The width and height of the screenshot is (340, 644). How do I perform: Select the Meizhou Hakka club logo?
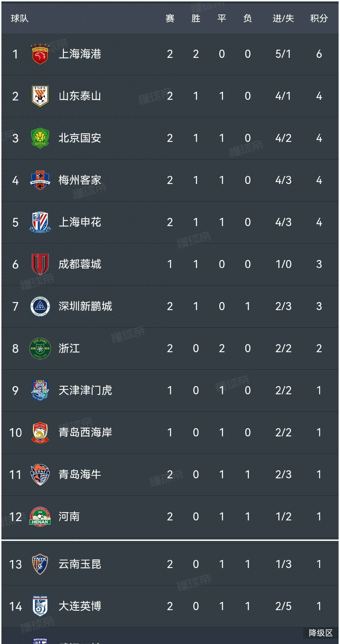[x=40, y=180]
